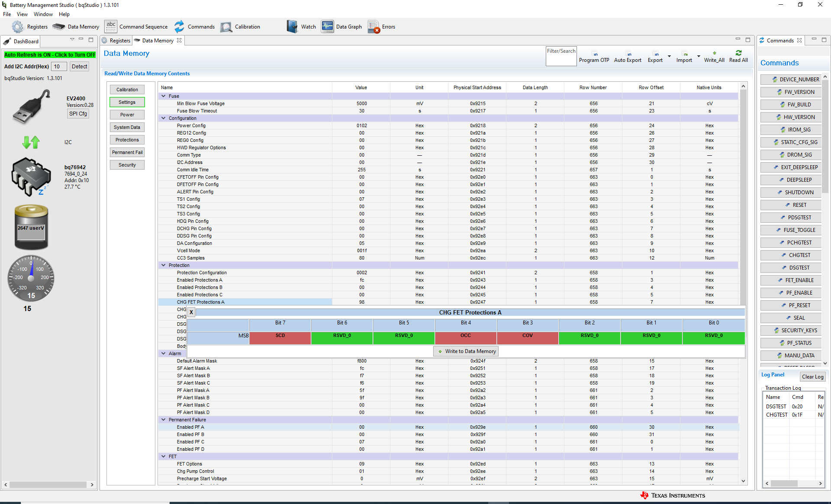Click the SPI Cfg button

(x=78, y=114)
